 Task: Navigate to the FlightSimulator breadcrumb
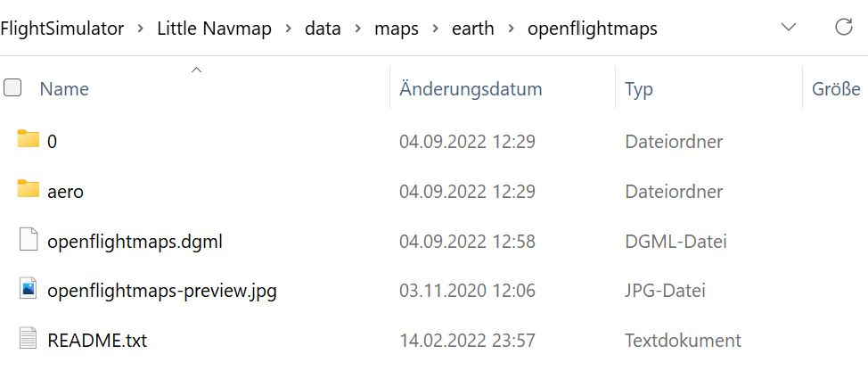click(x=61, y=29)
